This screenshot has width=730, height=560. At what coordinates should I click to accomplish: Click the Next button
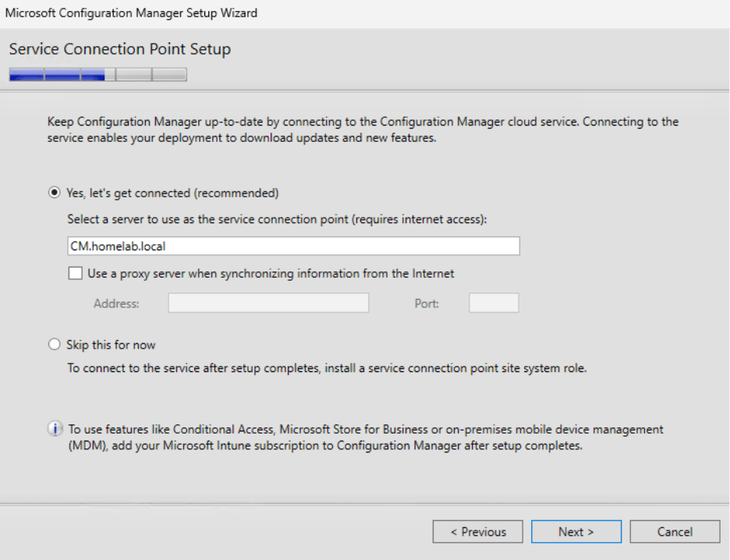(x=576, y=531)
